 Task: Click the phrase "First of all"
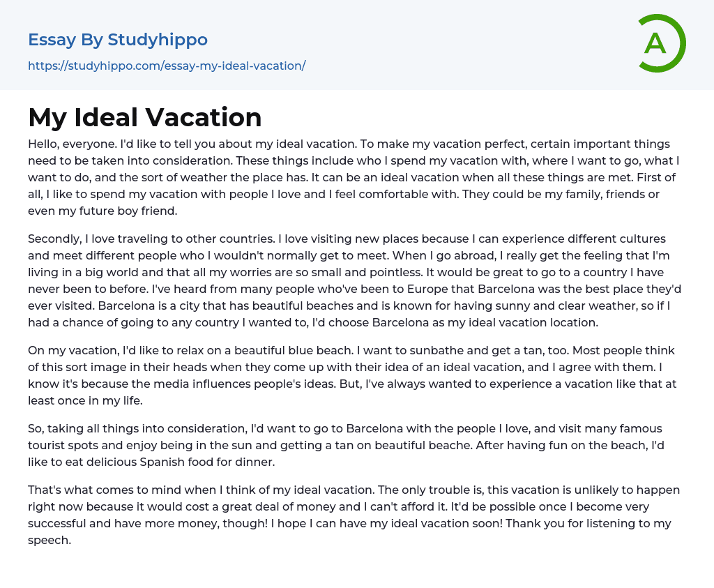651,177
